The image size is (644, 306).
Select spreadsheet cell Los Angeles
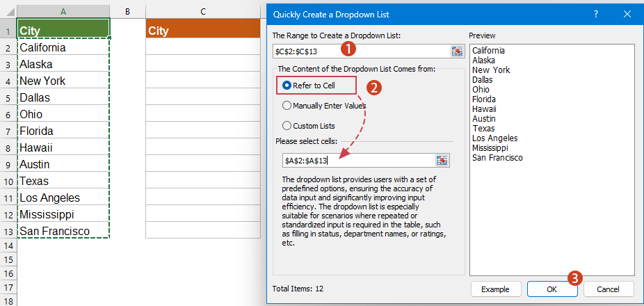[63, 197]
